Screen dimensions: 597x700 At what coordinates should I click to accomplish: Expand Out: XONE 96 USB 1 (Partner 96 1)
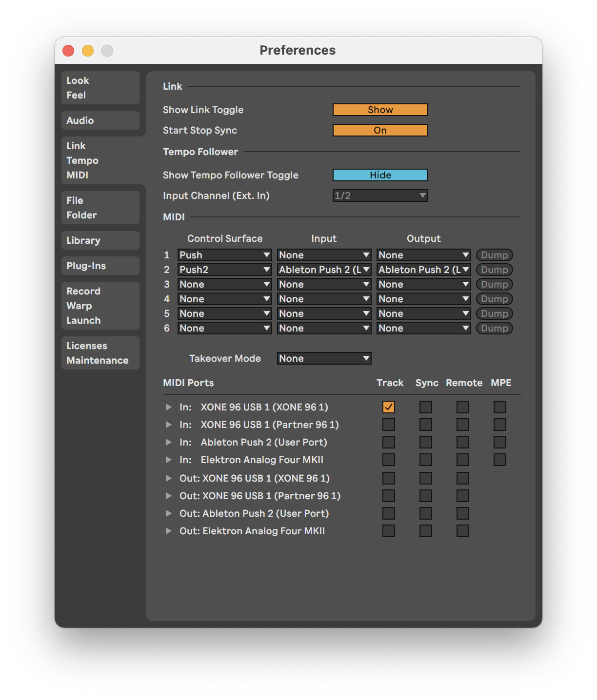point(168,496)
